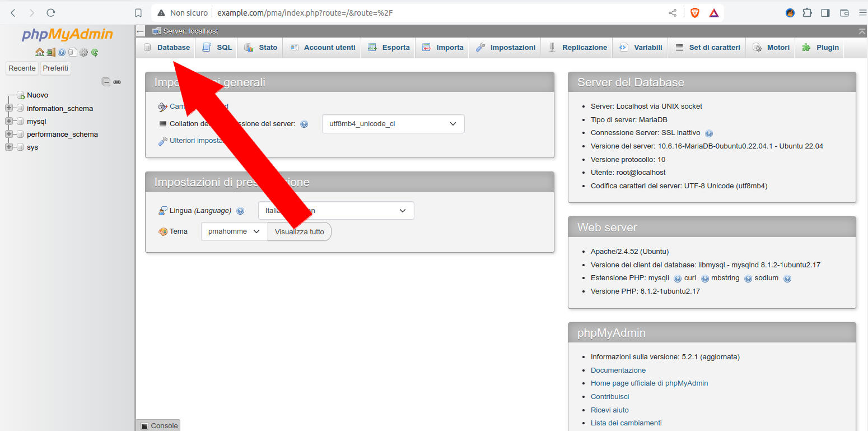868x431 pixels.
Task: Open the utf8mb4_unicode_ci collation dropdown
Action: coord(393,124)
